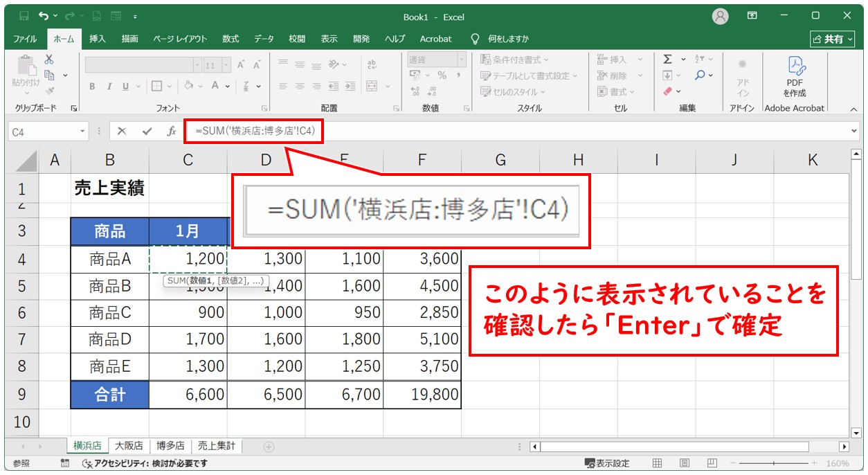Click cell C9 with total 6,600
Image resolution: width=868 pixels, height=475 pixels.
(x=188, y=395)
